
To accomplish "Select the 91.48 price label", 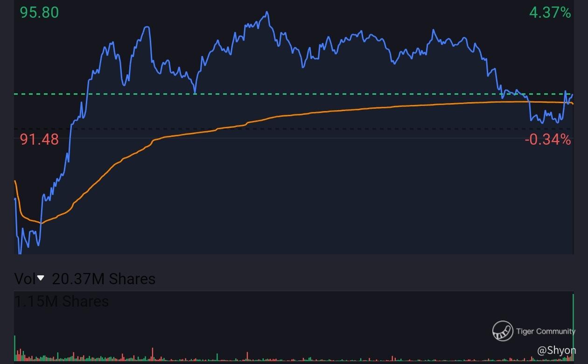I will (39, 139).
